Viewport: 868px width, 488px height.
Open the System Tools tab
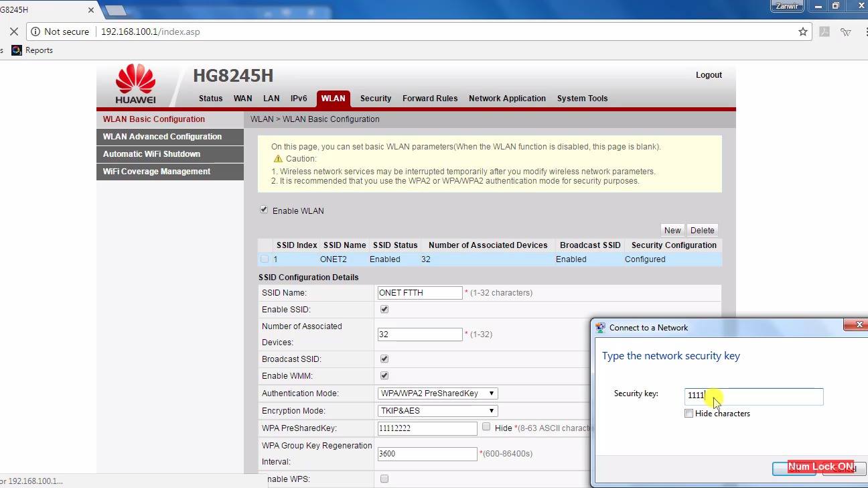[582, 99]
